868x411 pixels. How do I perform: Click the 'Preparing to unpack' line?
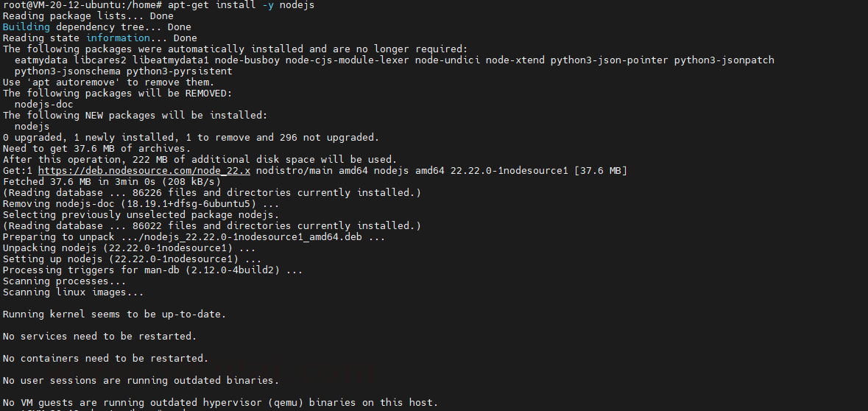(191, 237)
